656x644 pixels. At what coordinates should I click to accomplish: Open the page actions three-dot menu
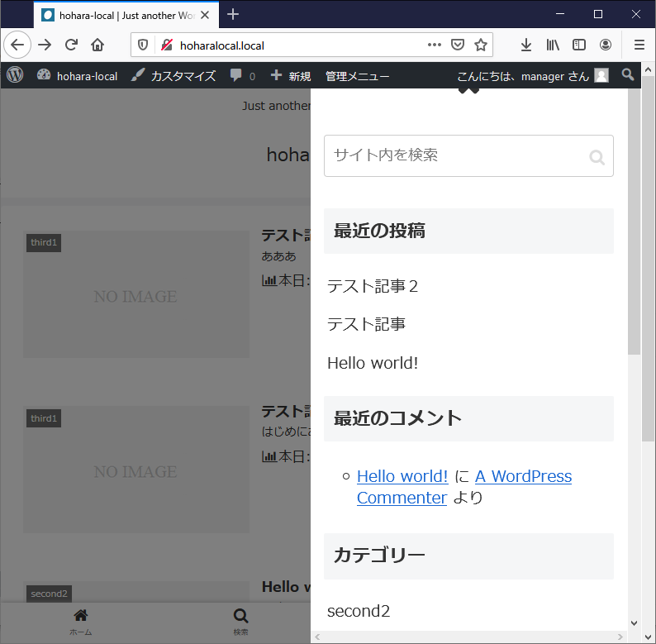(435, 45)
